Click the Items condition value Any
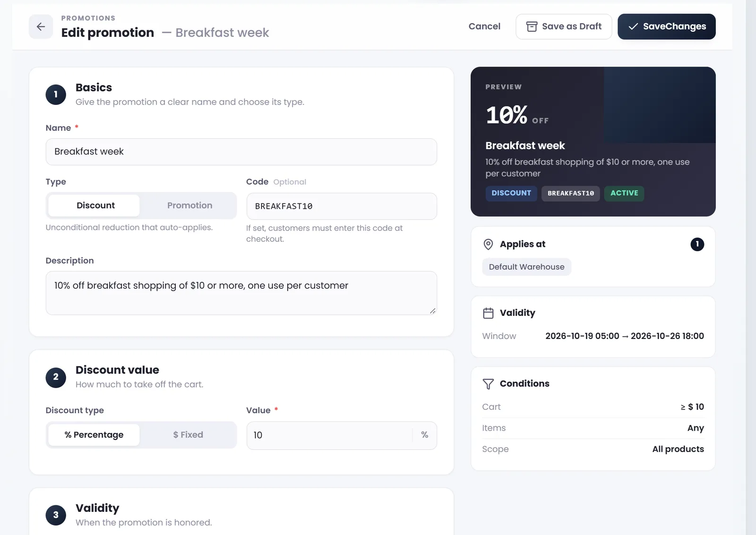This screenshot has width=756, height=535. 696,428
